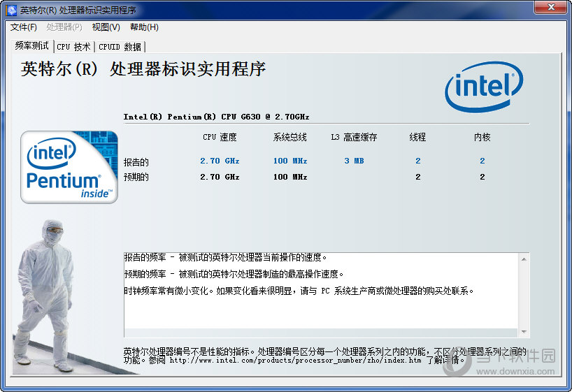Click the 内核 column header
Image resolution: width=572 pixels, height=392 pixels.
coord(482,137)
